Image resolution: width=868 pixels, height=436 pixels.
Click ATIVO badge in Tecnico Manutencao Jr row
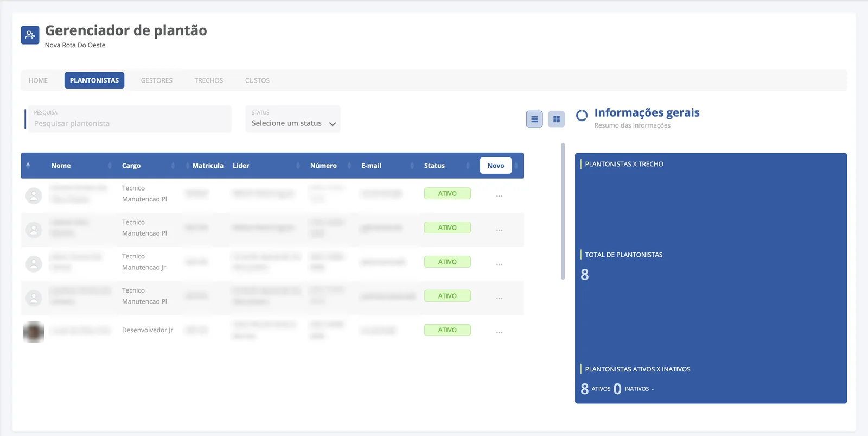[448, 262]
